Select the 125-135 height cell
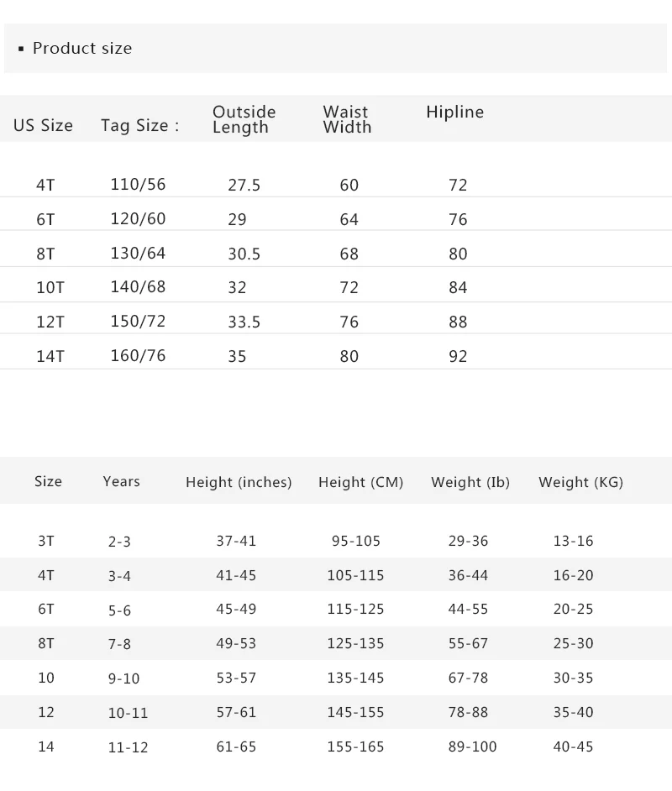 (355, 644)
